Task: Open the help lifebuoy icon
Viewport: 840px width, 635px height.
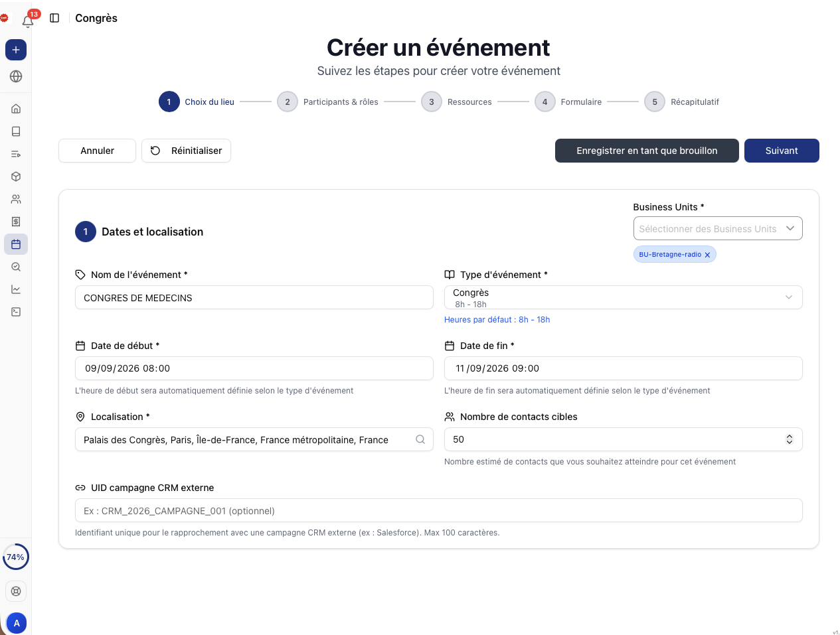Action: 16,591
